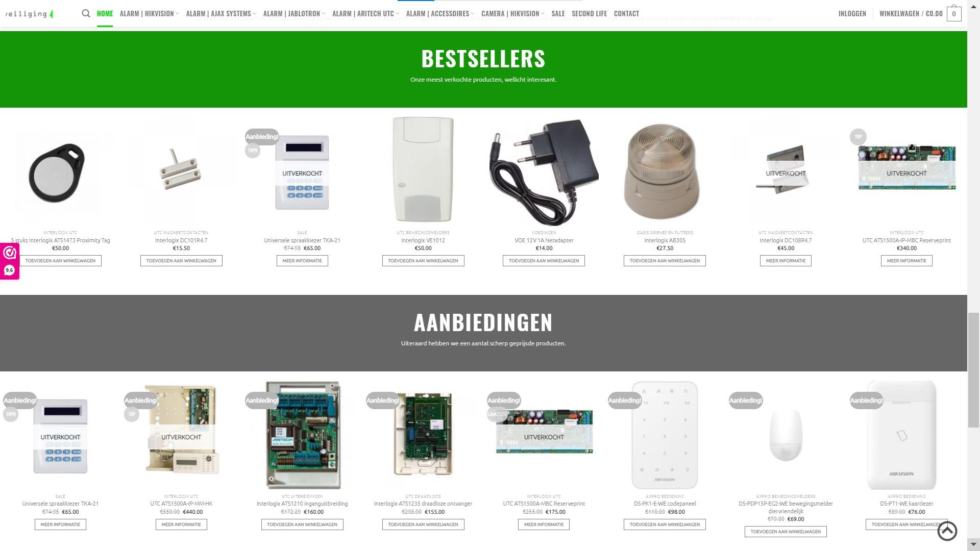This screenshot has height=551, width=980.
Task: Click the scroll-to-top arrow button
Action: click(x=947, y=531)
